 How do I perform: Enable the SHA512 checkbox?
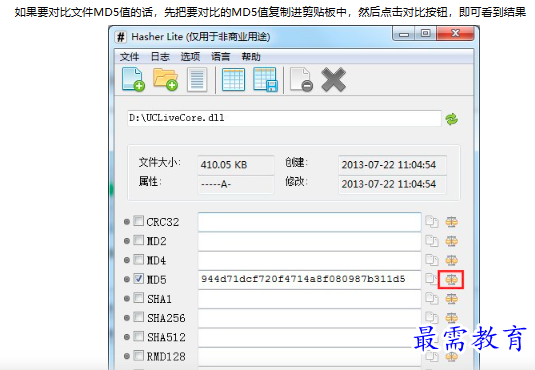pyautogui.click(x=138, y=336)
